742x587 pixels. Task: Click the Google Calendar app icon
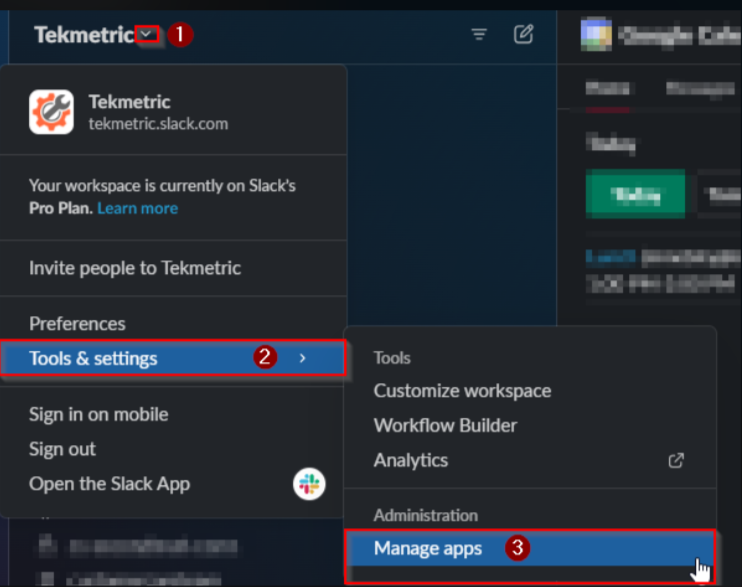596,34
